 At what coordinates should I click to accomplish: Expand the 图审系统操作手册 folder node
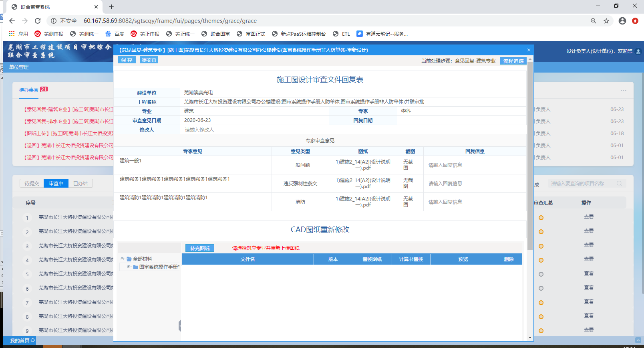click(129, 267)
